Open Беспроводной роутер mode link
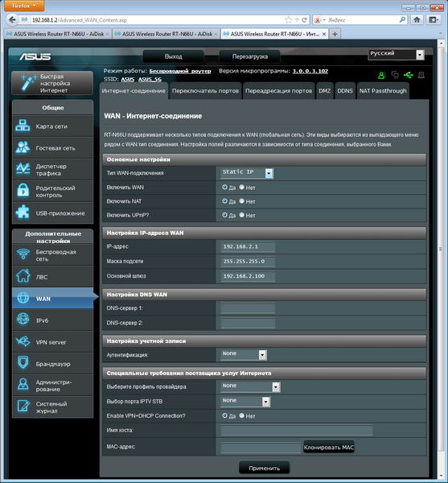448x483 pixels. (180, 71)
